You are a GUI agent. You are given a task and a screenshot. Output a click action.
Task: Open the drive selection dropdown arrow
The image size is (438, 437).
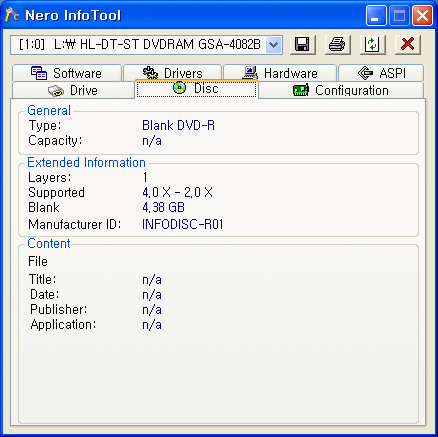click(x=274, y=44)
